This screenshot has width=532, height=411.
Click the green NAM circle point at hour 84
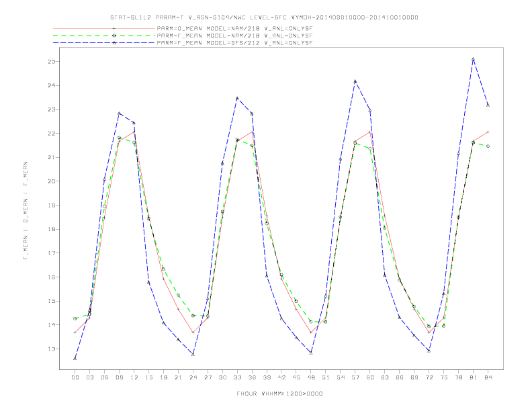tap(488, 146)
